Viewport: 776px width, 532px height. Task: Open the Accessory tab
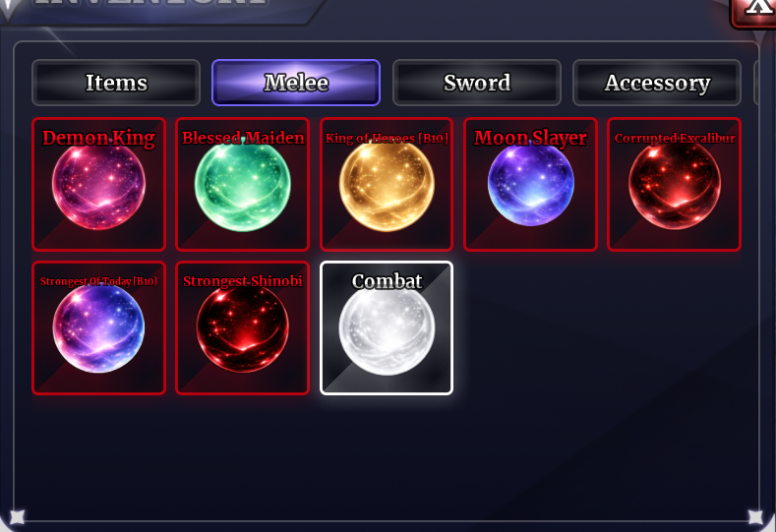coord(657,83)
